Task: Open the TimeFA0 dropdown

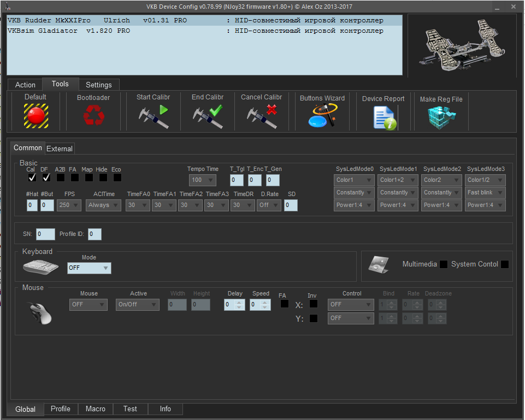Action: (x=138, y=205)
